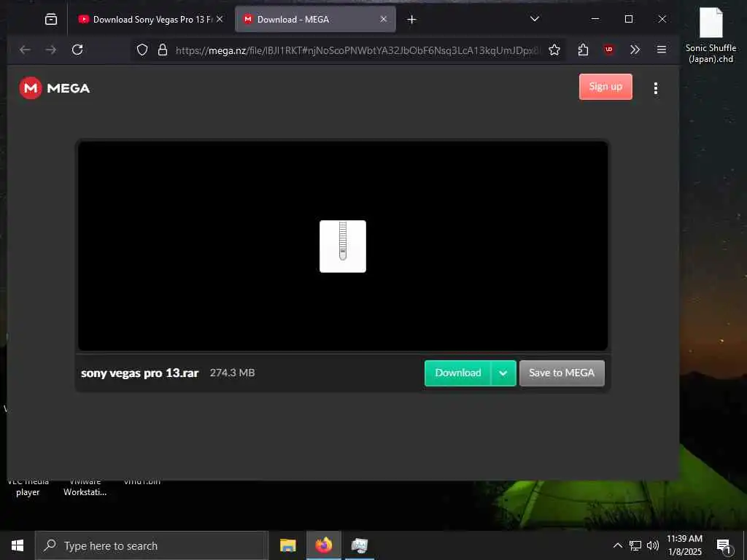Open volume speaker tray icon
The width and height of the screenshot is (747, 560).
653,545
